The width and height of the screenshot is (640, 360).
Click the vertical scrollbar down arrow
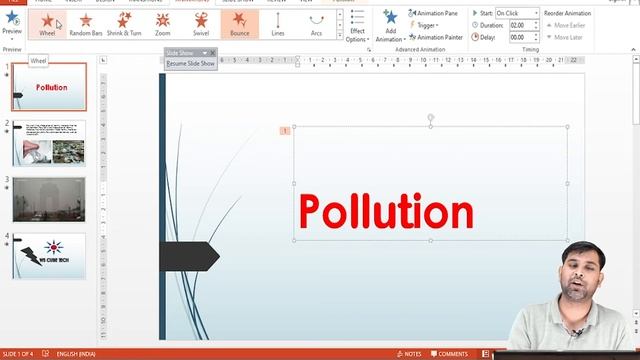click(x=636, y=313)
